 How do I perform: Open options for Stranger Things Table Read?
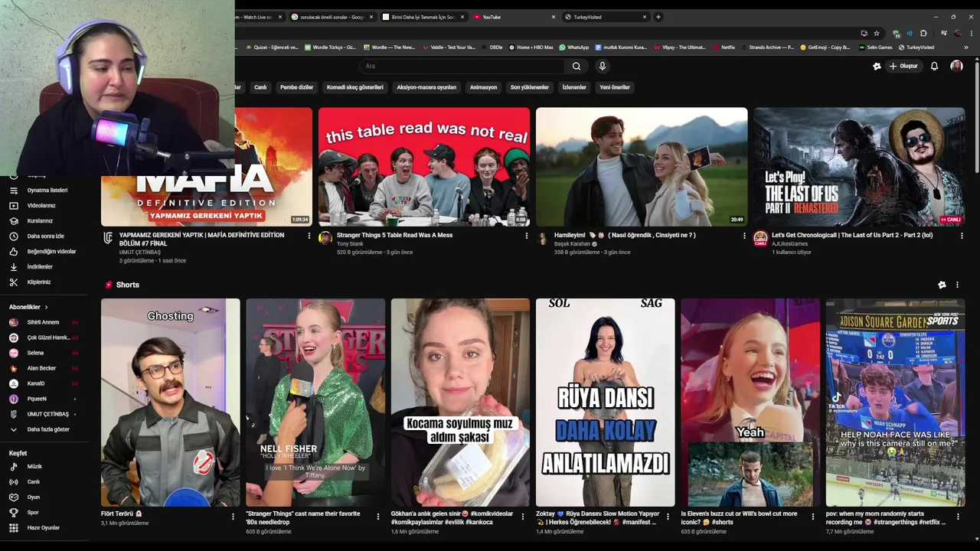click(527, 236)
